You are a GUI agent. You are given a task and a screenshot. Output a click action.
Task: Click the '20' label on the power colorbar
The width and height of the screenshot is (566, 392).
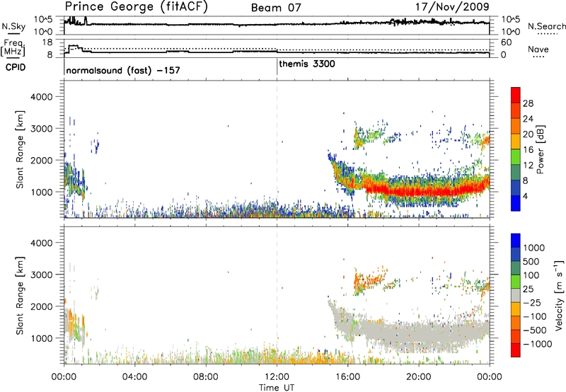click(x=528, y=134)
